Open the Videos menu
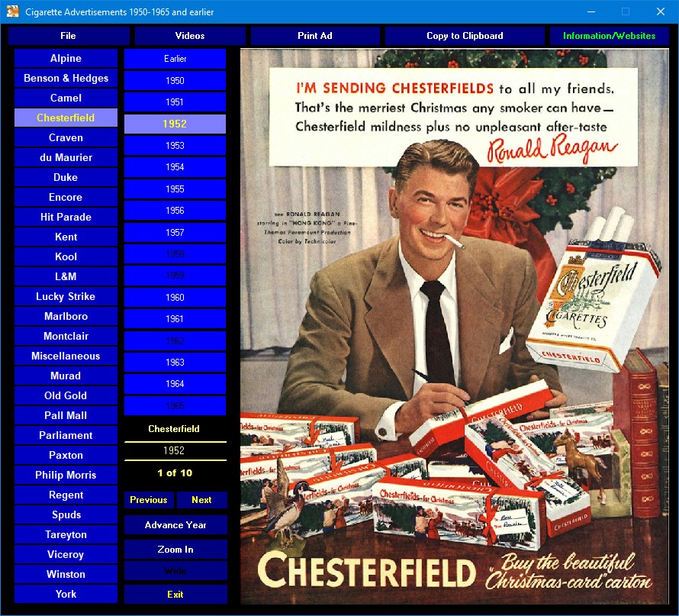The width and height of the screenshot is (679, 616). coord(190,36)
